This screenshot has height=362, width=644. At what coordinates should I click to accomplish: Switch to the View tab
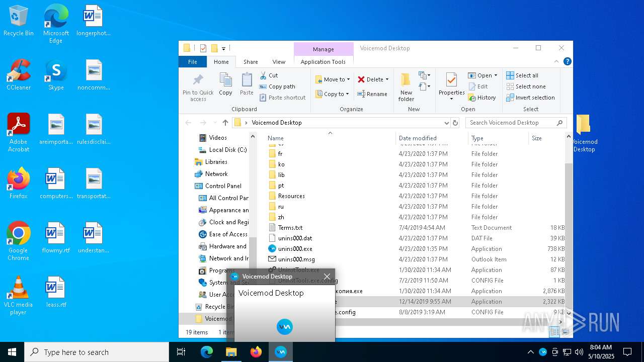279,62
